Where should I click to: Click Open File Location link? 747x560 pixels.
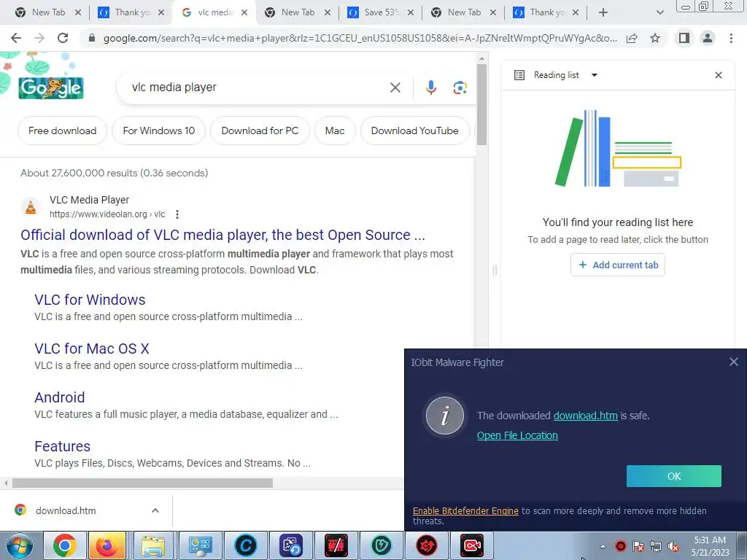click(517, 436)
